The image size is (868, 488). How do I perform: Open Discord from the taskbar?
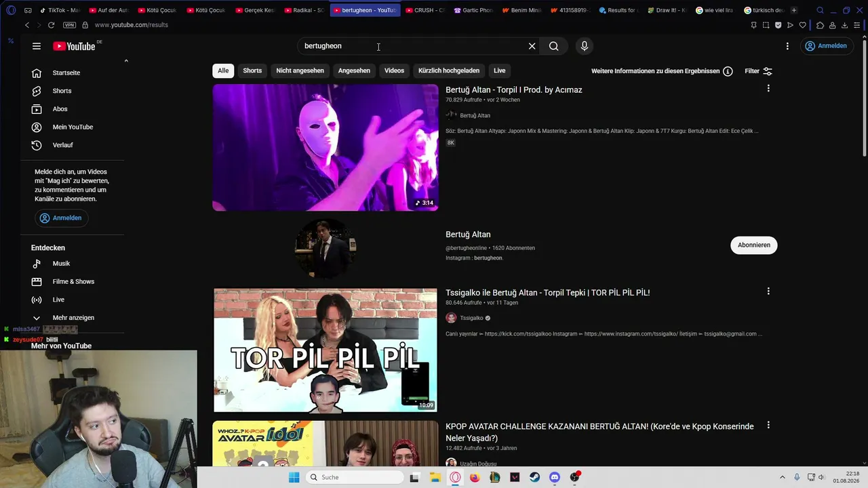(555, 477)
